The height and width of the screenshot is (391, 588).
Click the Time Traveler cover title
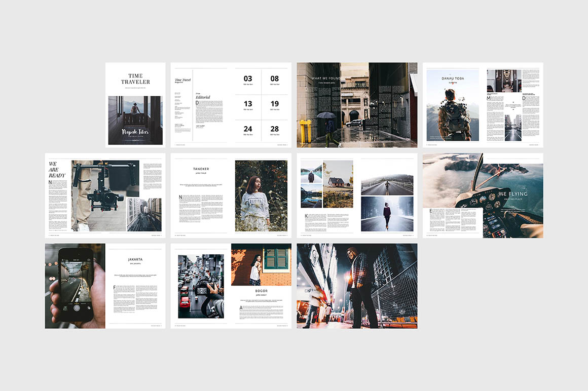(135, 79)
